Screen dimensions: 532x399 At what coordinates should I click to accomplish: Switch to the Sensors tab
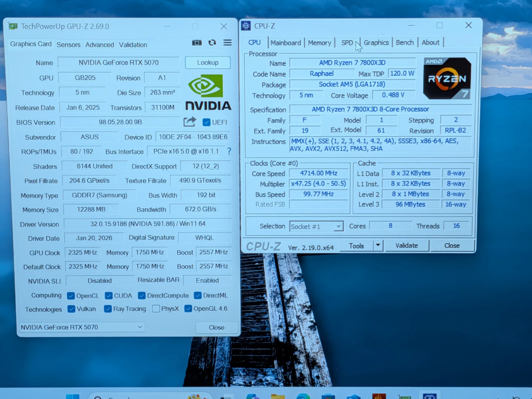(x=68, y=45)
